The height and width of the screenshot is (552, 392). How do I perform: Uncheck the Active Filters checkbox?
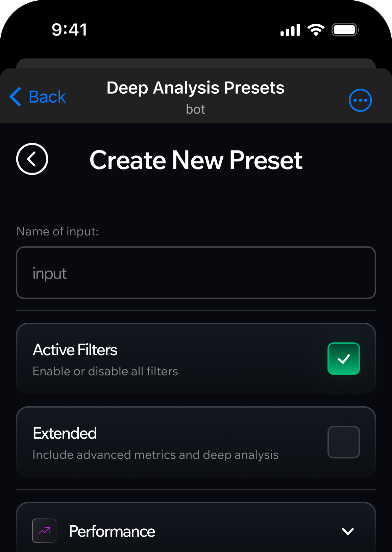(x=343, y=359)
